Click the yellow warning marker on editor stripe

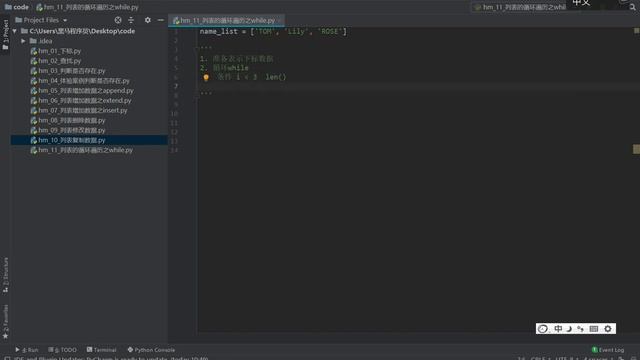(x=636, y=149)
